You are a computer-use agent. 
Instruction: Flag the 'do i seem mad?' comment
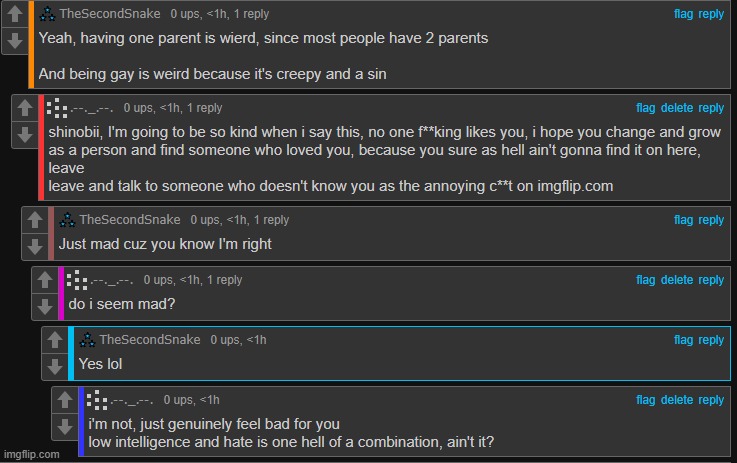pos(646,280)
